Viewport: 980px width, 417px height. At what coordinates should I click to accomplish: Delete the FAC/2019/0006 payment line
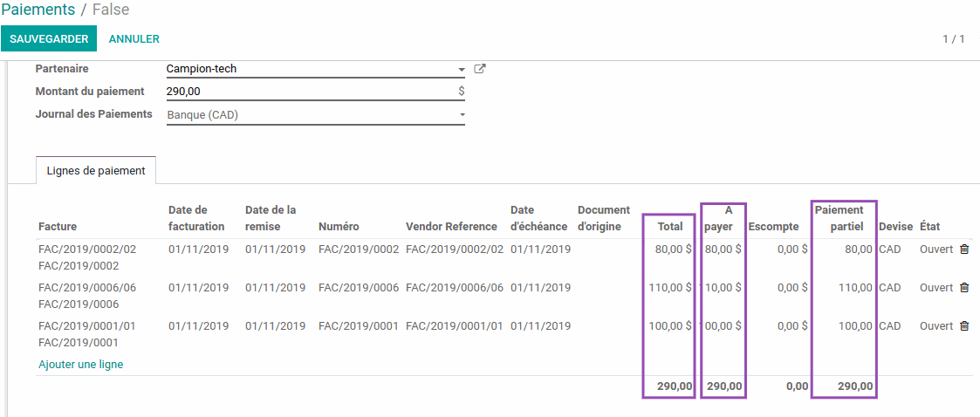pyautogui.click(x=964, y=288)
